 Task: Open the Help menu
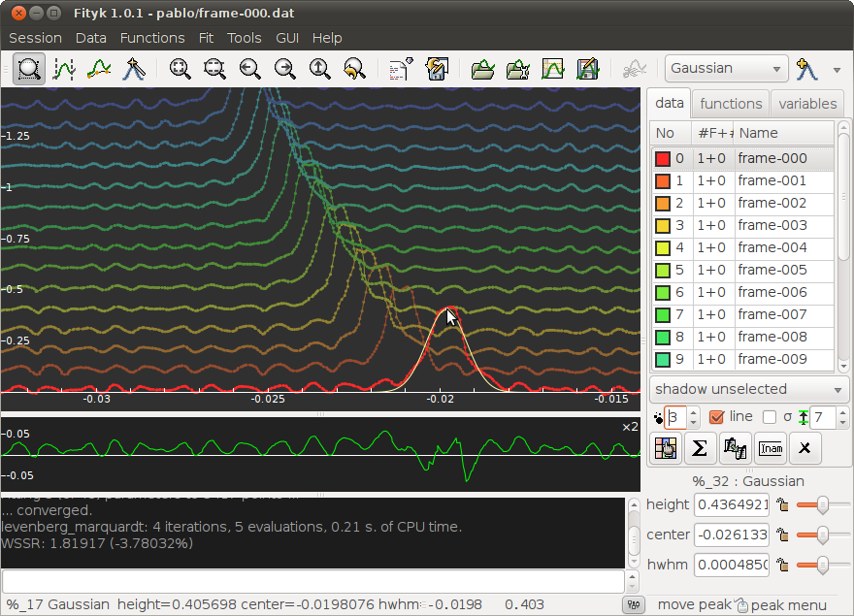pyautogui.click(x=327, y=38)
